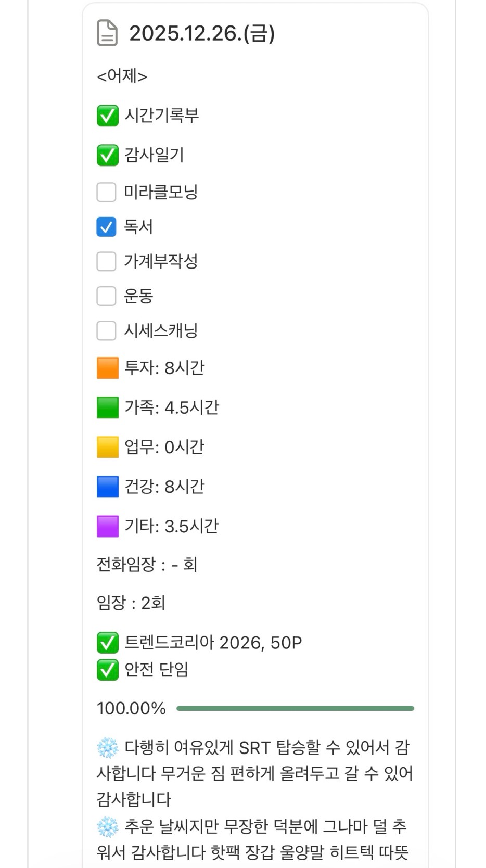486x868 pixels.
Task: Mark the 운동 checkbox as done
Action: tap(107, 296)
